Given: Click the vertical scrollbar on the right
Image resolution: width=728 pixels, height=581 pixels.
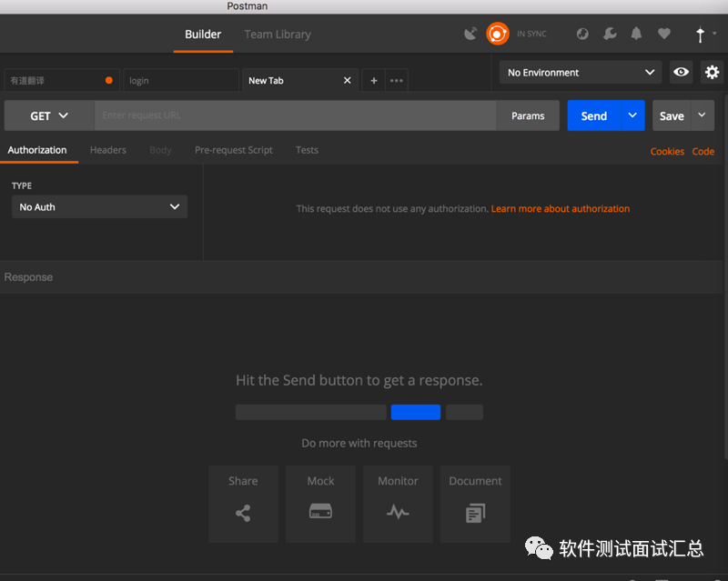Looking at the screenshot, I should (726, 276).
